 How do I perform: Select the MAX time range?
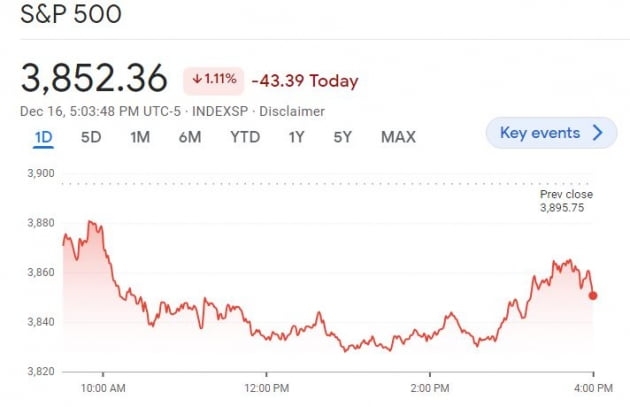(x=398, y=137)
